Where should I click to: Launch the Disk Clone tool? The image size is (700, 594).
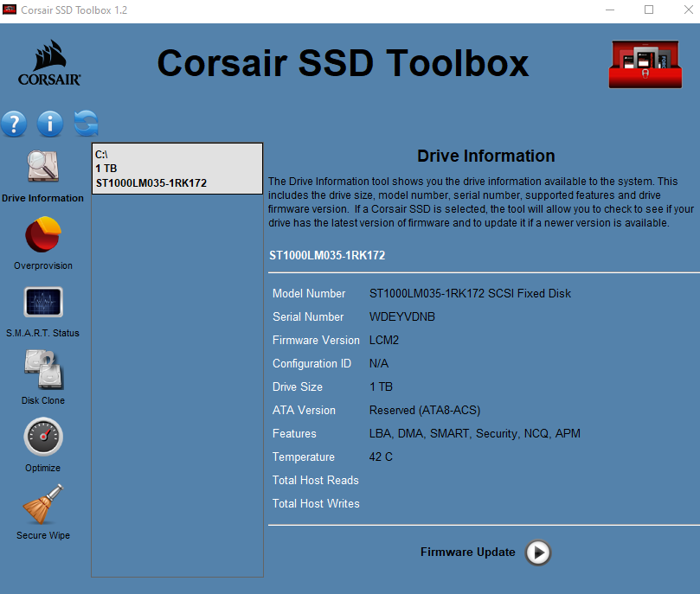[42, 370]
